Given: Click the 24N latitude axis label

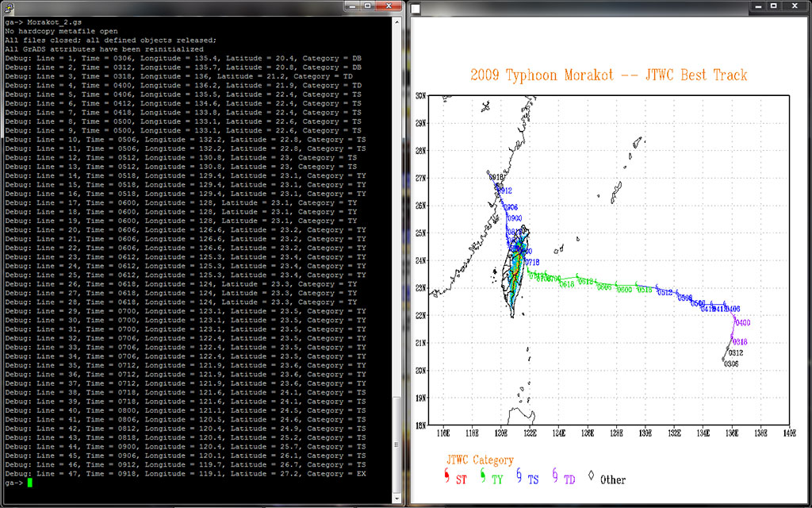Looking at the screenshot, I should [420, 260].
